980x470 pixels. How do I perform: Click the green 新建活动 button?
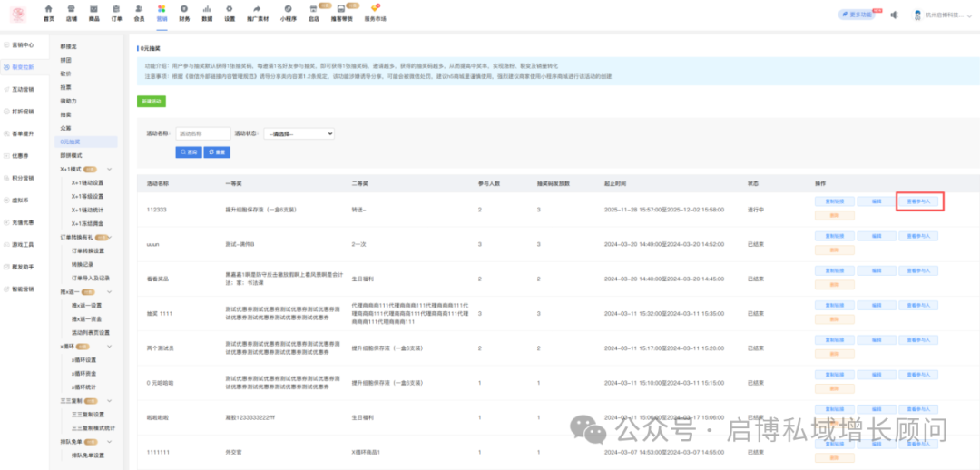152,102
